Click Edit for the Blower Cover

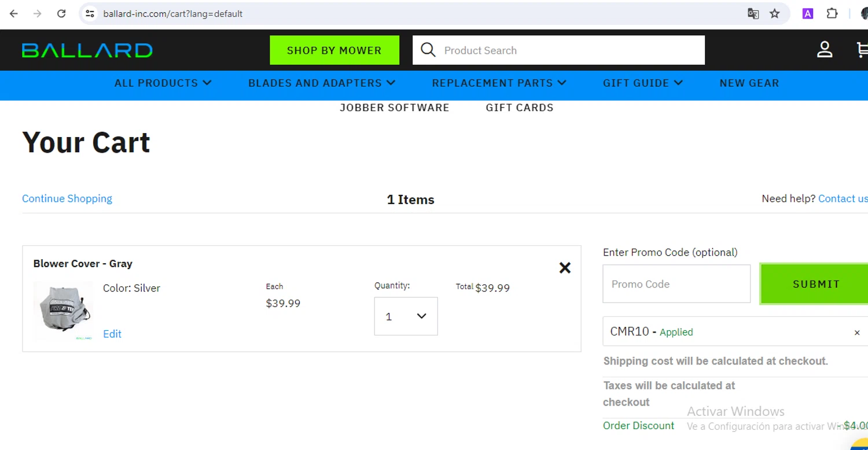(x=112, y=334)
